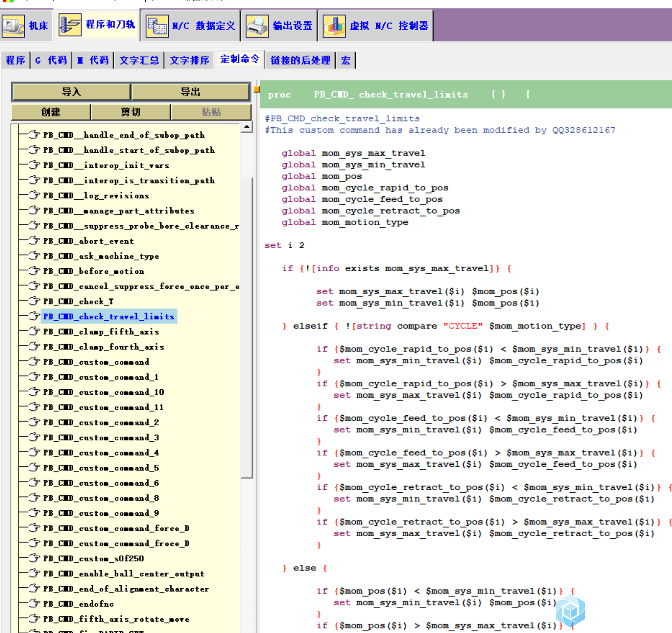Viewport: 672px width, 633px height.
Task: Select PB_CMD_check_travel_limits command
Action: point(109,316)
